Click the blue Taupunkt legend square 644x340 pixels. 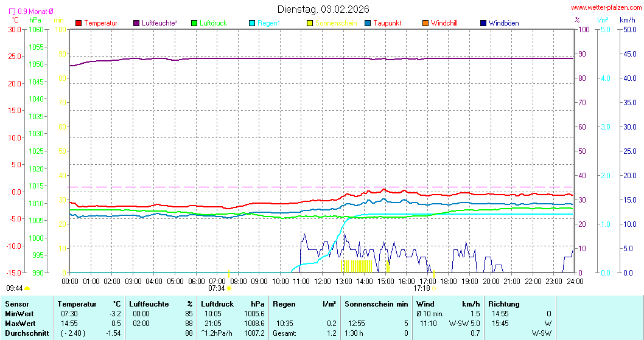[368, 23]
